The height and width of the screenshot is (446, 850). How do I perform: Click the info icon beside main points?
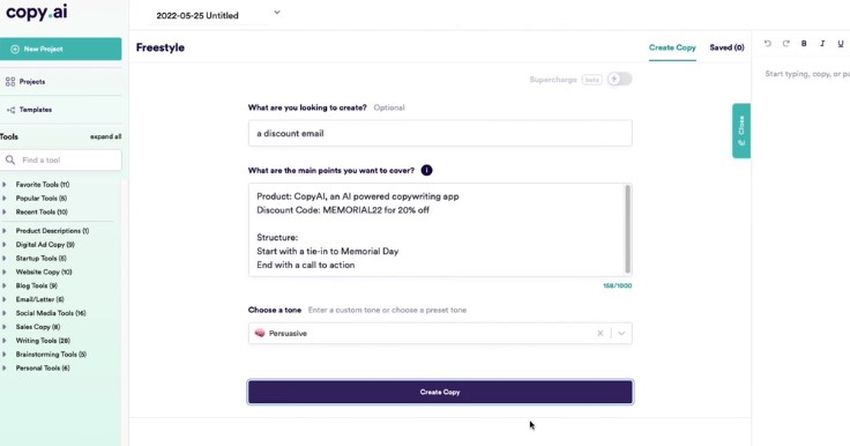point(427,170)
